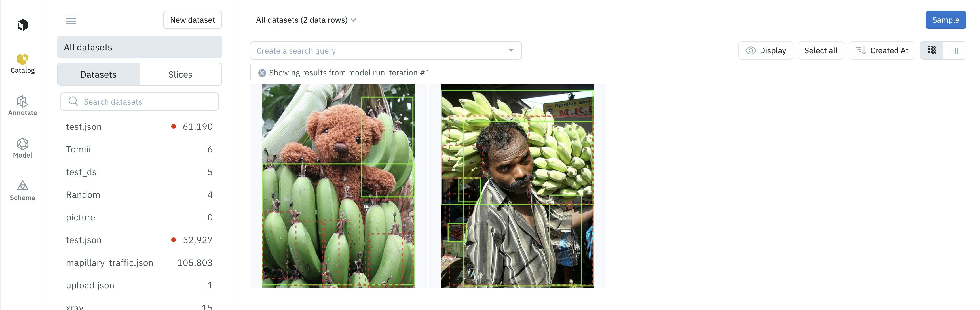Open the Model section icon
Viewport: 980px width, 310px height.
22,144
